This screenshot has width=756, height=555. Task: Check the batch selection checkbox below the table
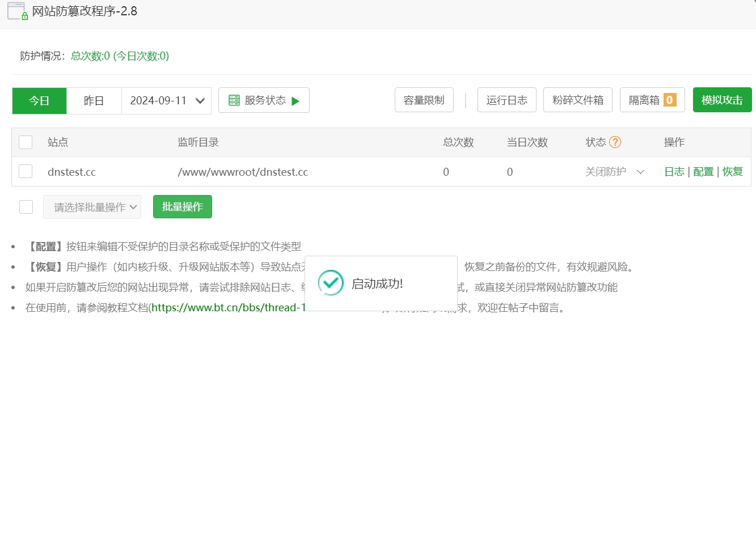26,206
